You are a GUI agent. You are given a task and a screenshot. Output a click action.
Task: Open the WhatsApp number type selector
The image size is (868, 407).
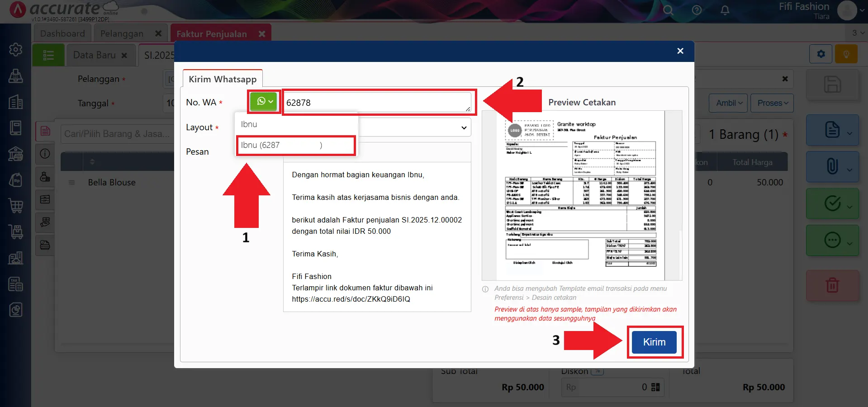tap(264, 102)
